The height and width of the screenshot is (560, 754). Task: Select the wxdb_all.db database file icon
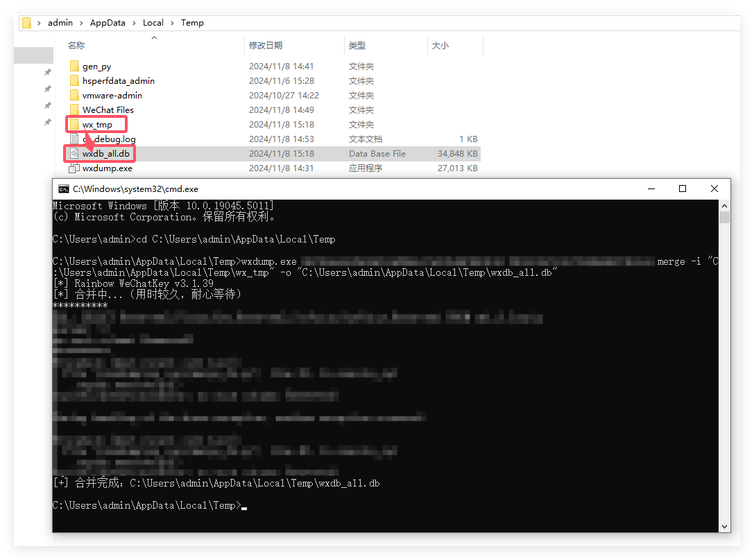click(74, 154)
